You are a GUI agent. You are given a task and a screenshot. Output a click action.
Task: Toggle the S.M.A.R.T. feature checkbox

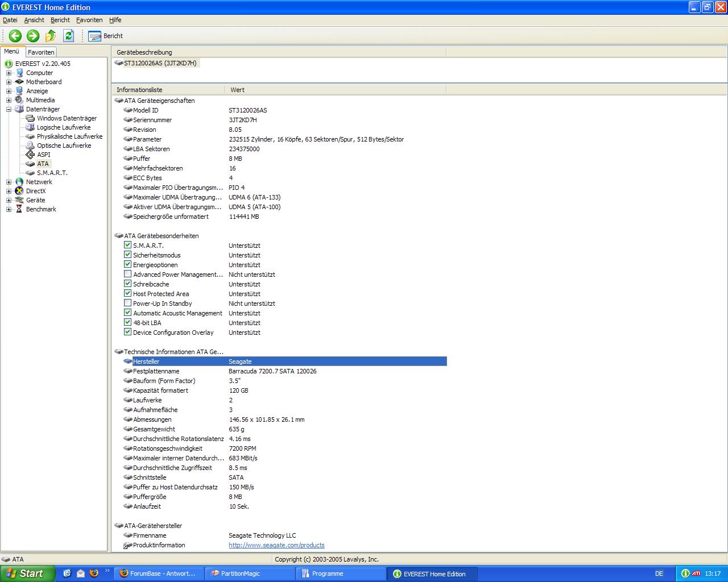point(127,245)
